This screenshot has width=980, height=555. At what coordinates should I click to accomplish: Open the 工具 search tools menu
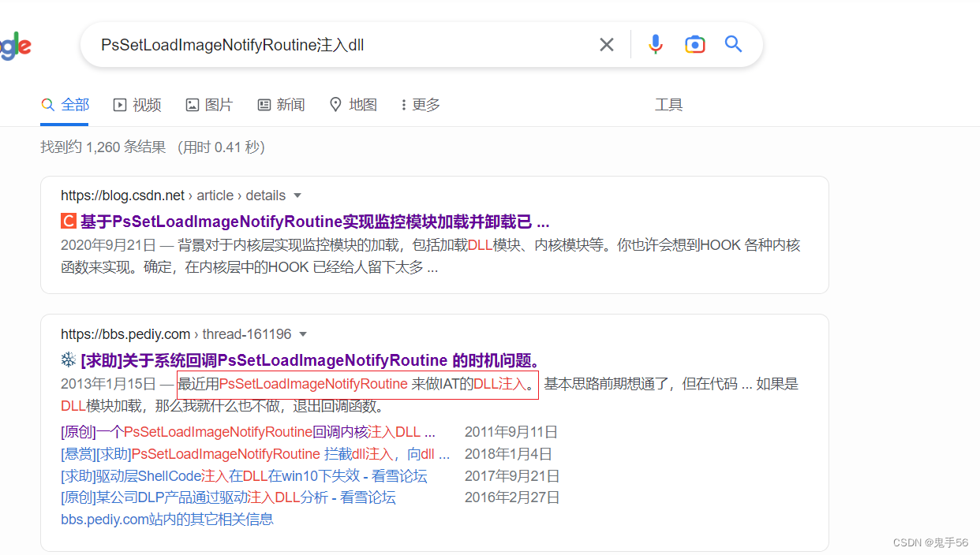[x=668, y=104]
